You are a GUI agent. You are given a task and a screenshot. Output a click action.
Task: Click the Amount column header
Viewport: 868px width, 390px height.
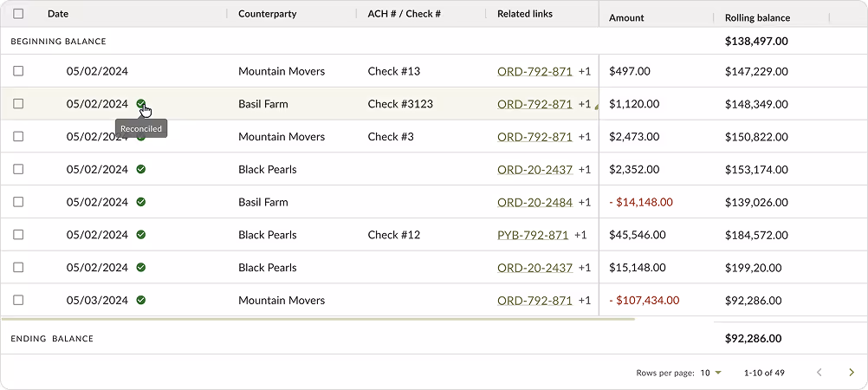(x=626, y=17)
